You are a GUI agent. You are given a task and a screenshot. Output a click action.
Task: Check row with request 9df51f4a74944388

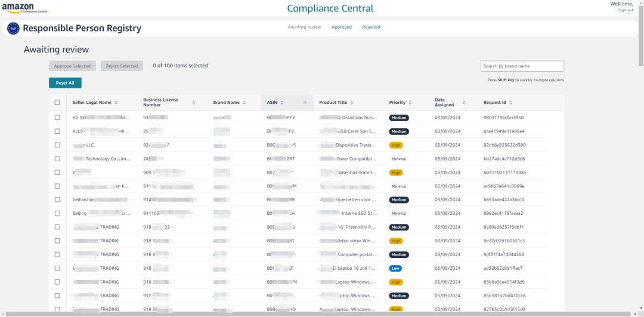(x=57, y=254)
